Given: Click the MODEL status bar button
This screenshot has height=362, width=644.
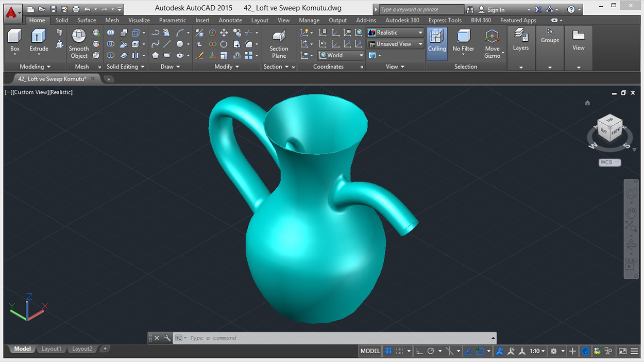Looking at the screenshot, I should pyautogui.click(x=370, y=351).
